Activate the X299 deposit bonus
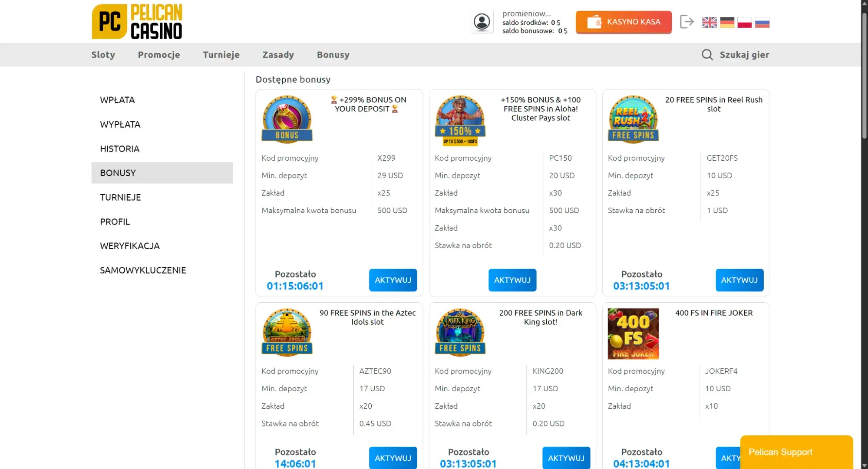The image size is (868, 469). click(x=393, y=280)
